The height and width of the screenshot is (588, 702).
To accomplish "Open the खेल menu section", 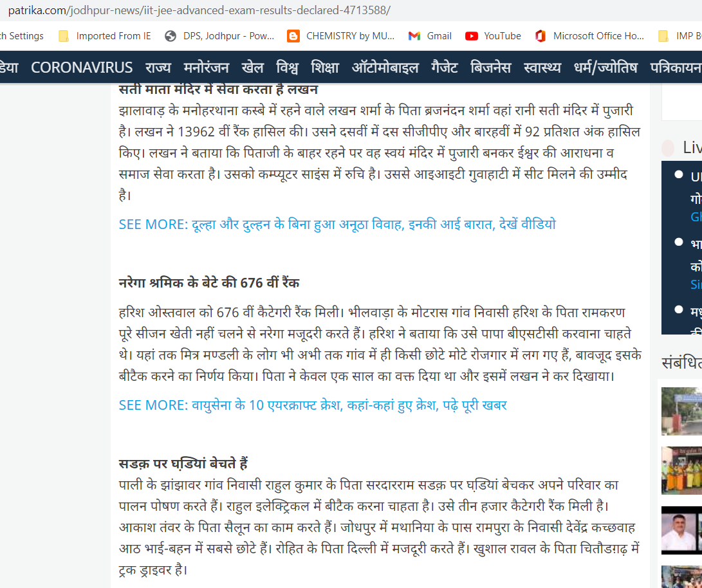I will pyautogui.click(x=252, y=68).
